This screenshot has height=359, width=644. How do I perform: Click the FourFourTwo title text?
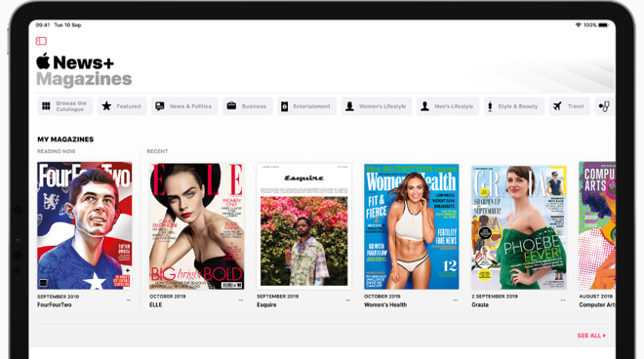click(x=55, y=304)
